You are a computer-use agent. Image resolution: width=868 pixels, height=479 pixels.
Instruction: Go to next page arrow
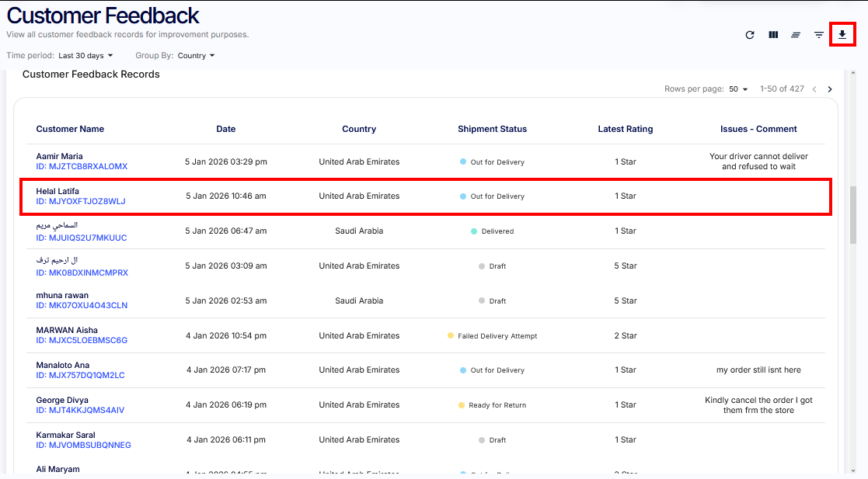[830, 89]
